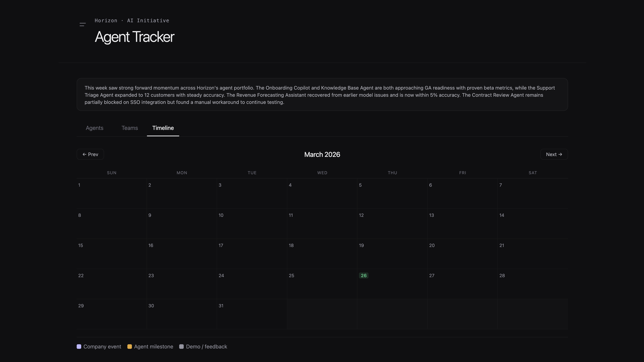Screen dimensions: 644x362
Task: Select the gray Demo / feedback legend dot
Action: click(x=182, y=347)
